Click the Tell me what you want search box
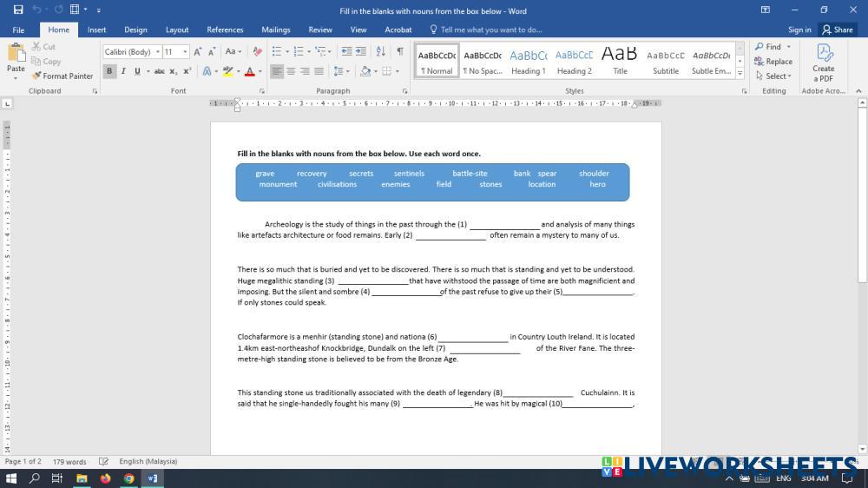 click(490, 30)
